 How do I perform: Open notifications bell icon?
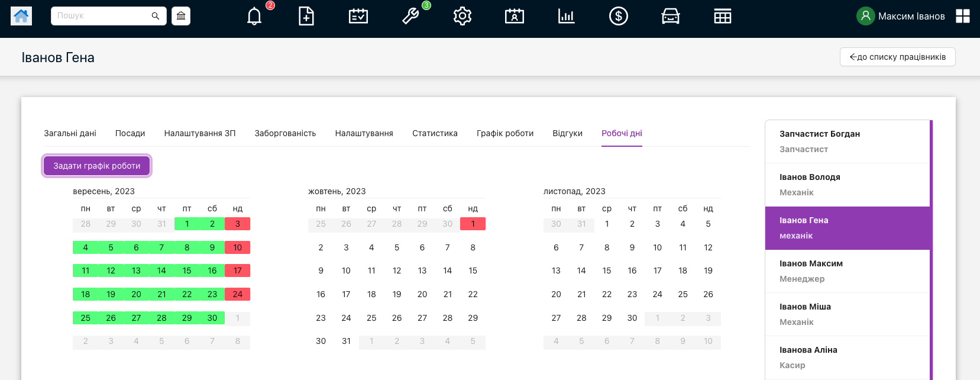[x=254, y=16]
